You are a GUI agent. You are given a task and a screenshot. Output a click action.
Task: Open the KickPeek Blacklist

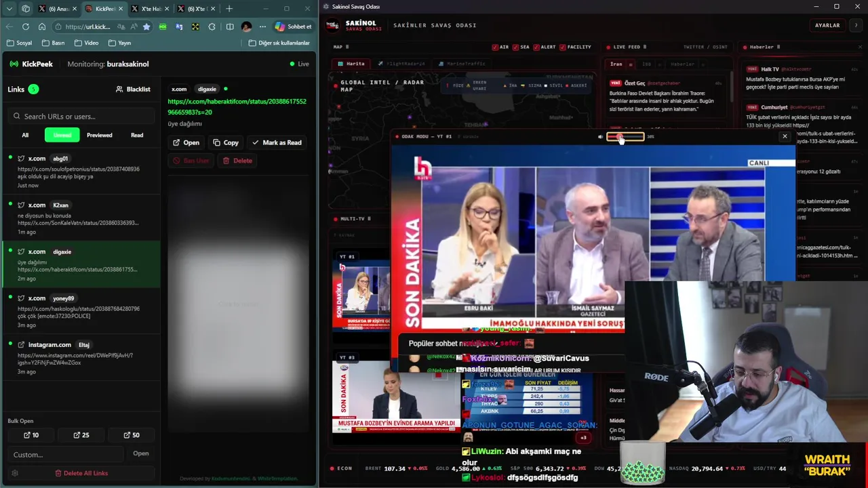pos(133,89)
